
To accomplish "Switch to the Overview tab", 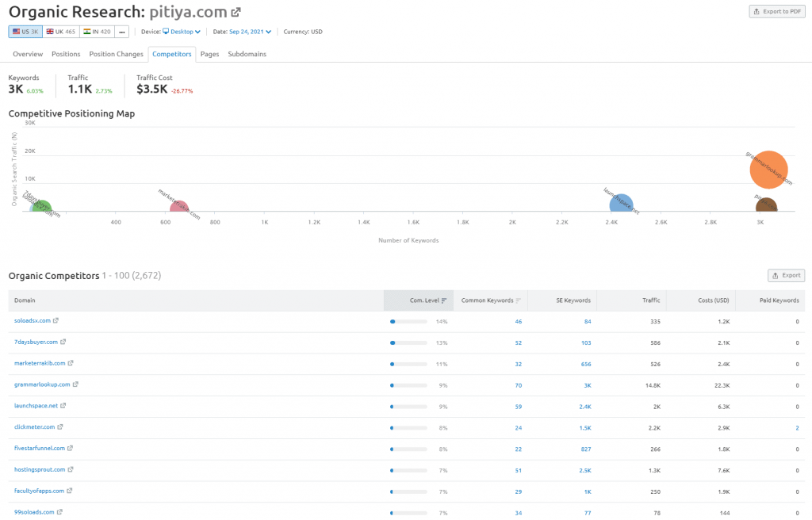I will (x=28, y=54).
